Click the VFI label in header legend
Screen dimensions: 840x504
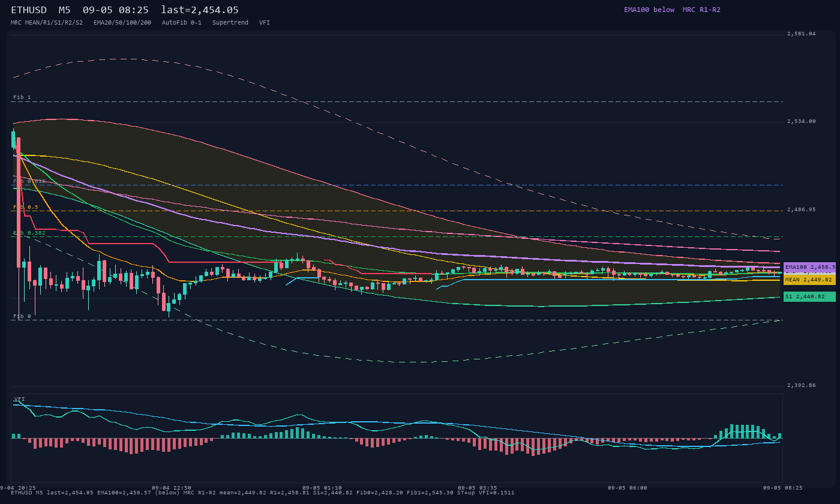click(265, 22)
